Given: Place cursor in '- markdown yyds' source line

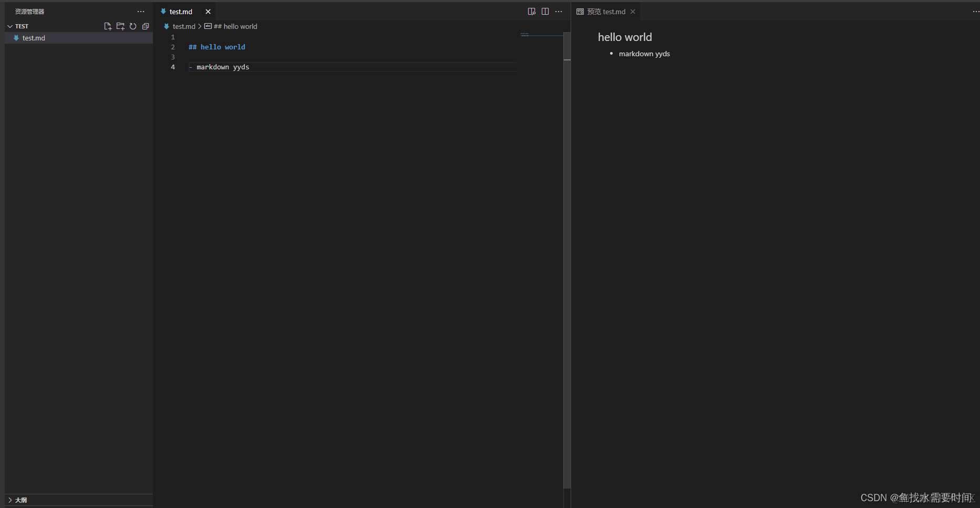Looking at the screenshot, I should click(219, 67).
